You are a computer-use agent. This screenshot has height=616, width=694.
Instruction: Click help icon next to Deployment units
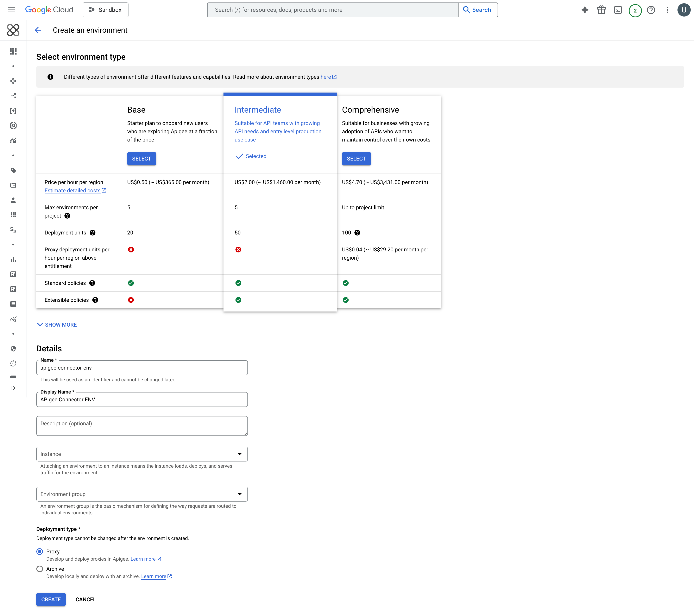(92, 233)
